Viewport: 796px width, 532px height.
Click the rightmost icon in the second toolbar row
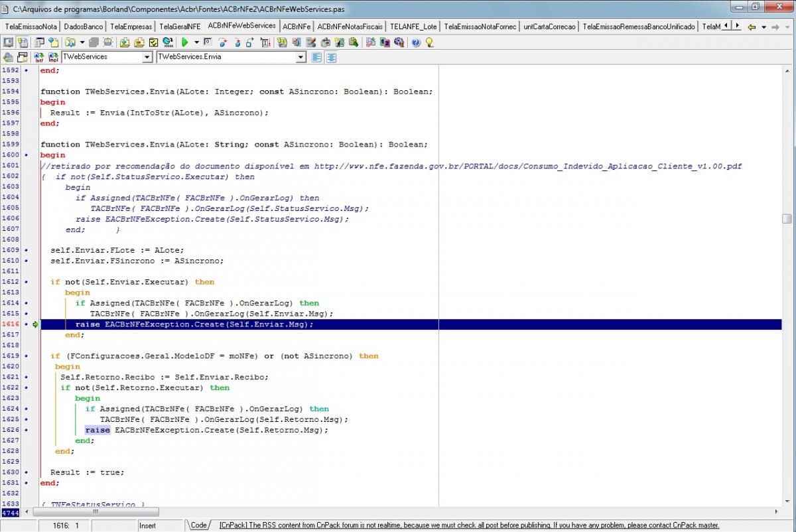pyautogui.click(x=331, y=57)
